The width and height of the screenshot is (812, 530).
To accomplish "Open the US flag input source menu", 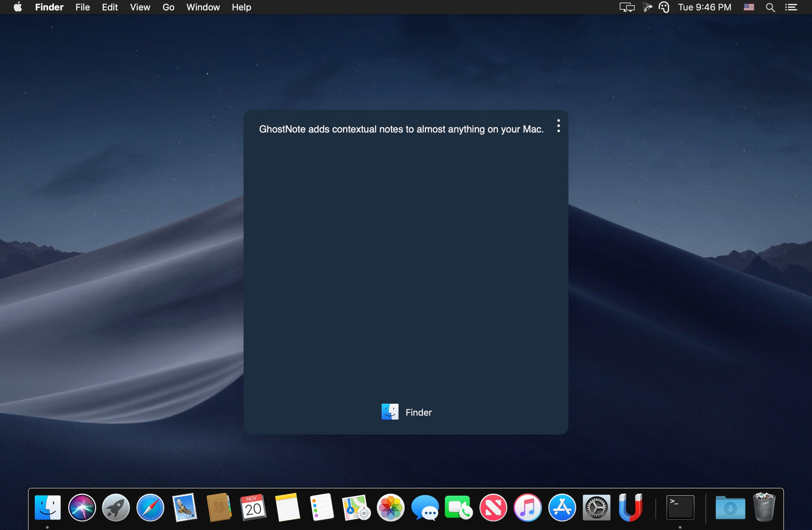I will [x=749, y=7].
